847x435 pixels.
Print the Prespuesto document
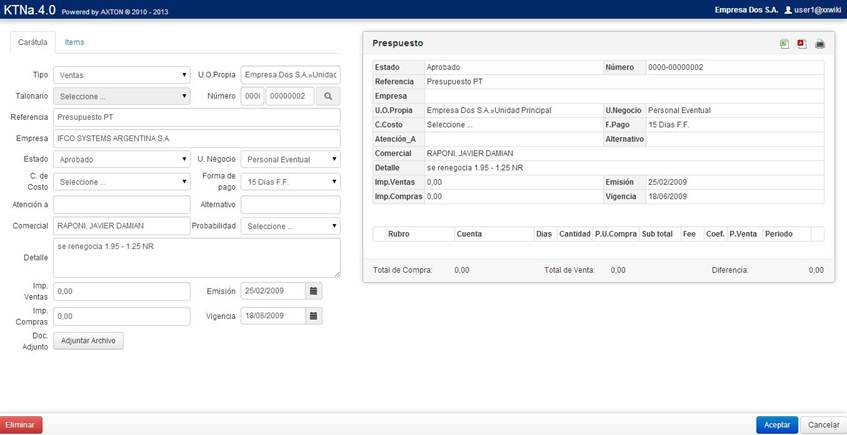click(820, 44)
